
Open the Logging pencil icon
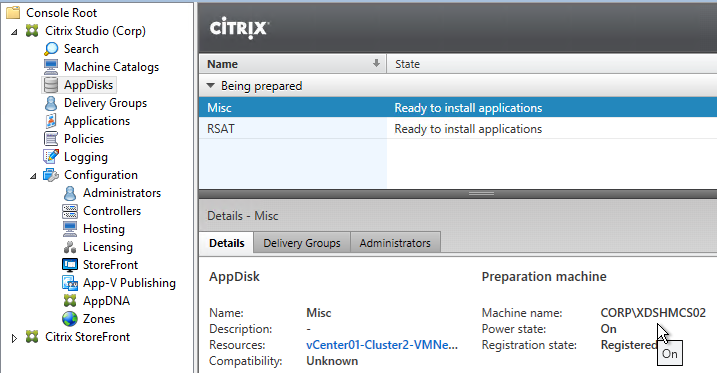point(51,156)
